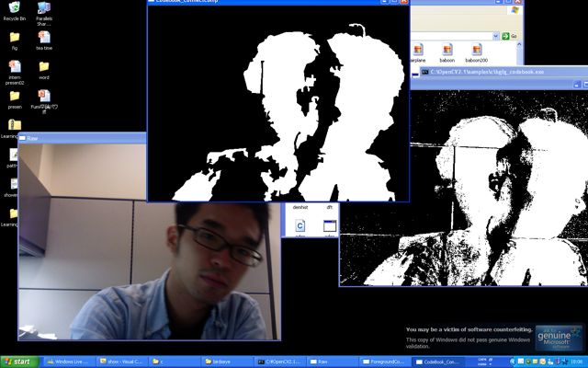Click the Explorer scrollbar up arrow
588x368 pixels.
tap(519, 45)
